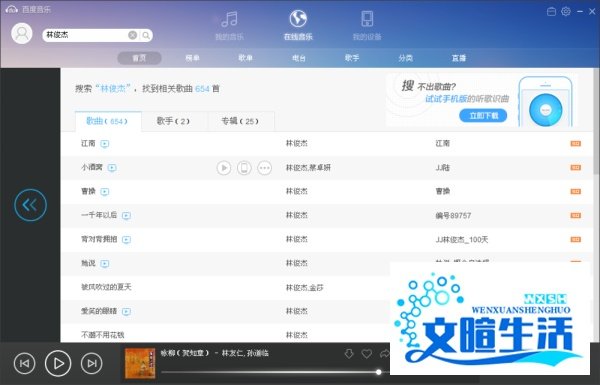The width and height of the screenshot is (600, 385).
Task: Open song title 被风吹过的夏天
Action: [x=106, y=287]
